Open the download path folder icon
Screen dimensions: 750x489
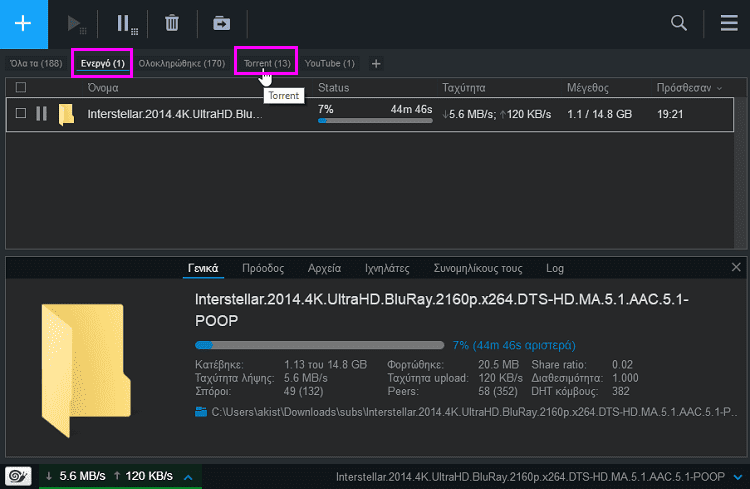coord(201,411)
